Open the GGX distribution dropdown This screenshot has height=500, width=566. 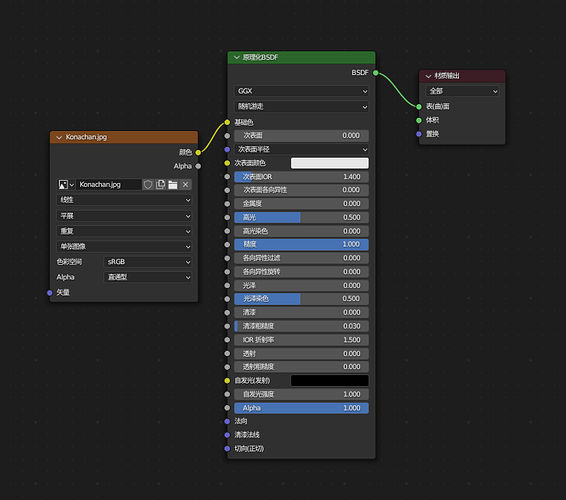pyautogui.click(x=301, y=91)
